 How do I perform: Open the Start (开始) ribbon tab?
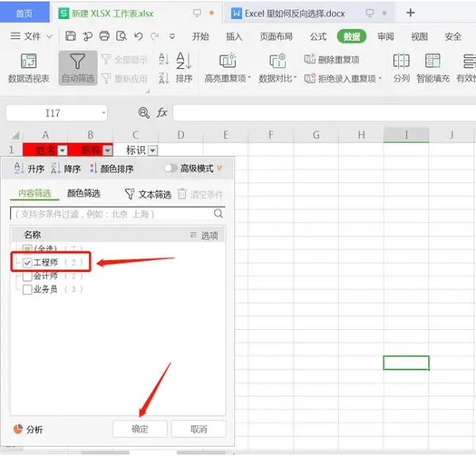click(201, 36)
